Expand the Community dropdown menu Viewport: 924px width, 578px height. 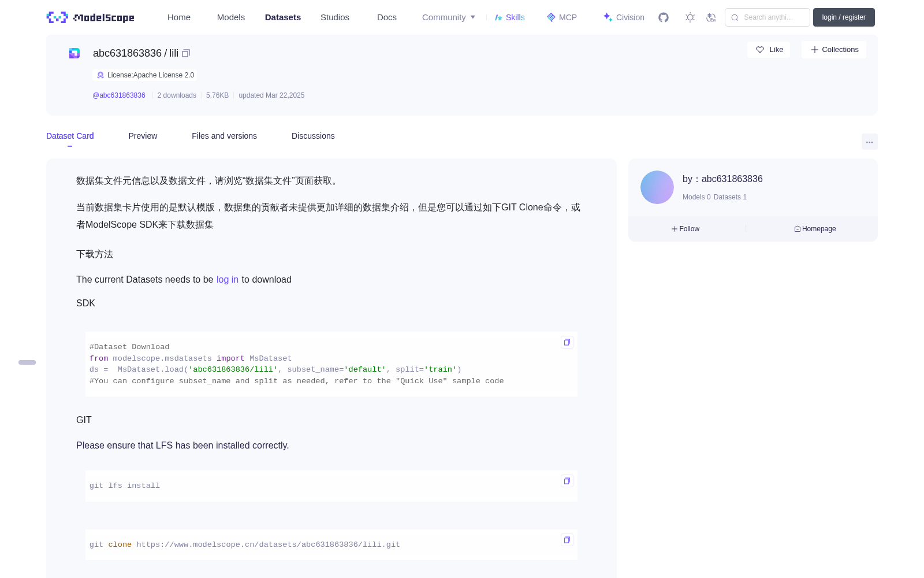(449, 17)
